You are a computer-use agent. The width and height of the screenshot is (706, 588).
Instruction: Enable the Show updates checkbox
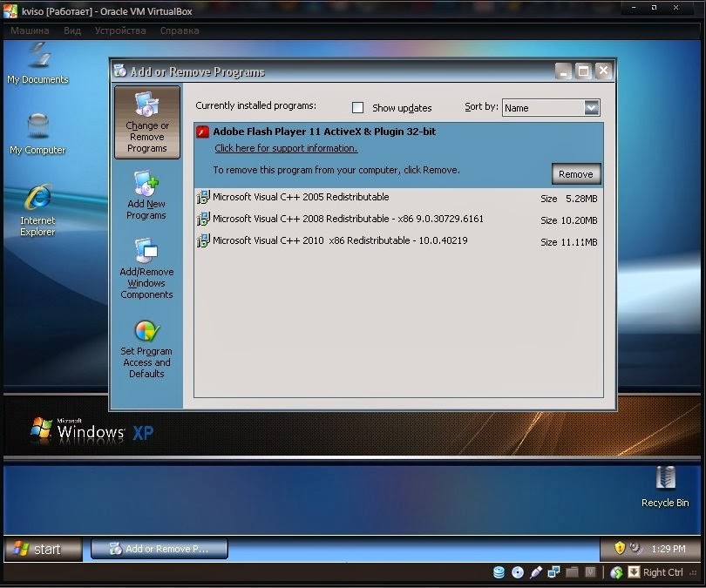tap(357, 107)
